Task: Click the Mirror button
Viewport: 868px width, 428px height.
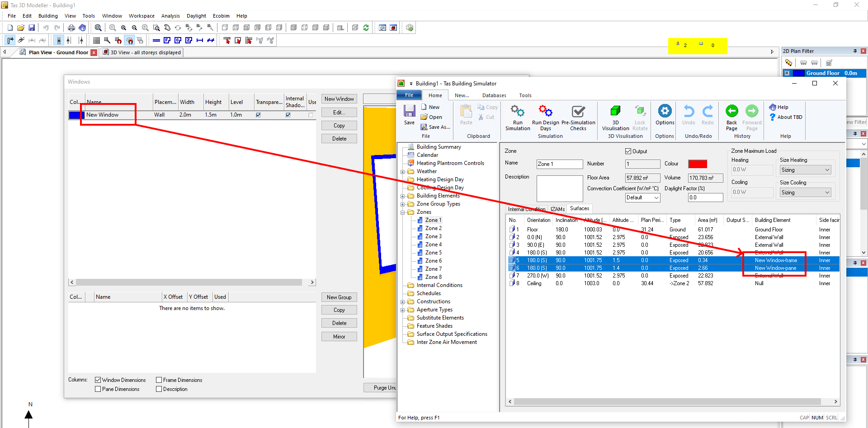Action: 339,336
